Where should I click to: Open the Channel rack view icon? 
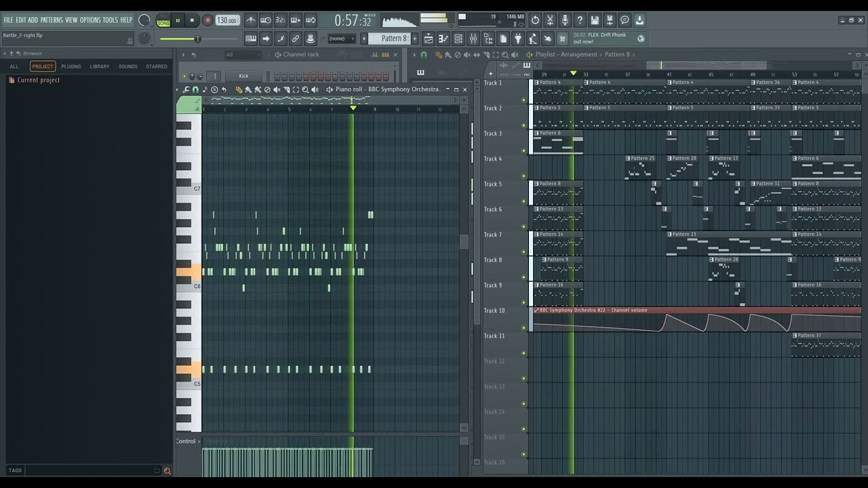point(458,39)
